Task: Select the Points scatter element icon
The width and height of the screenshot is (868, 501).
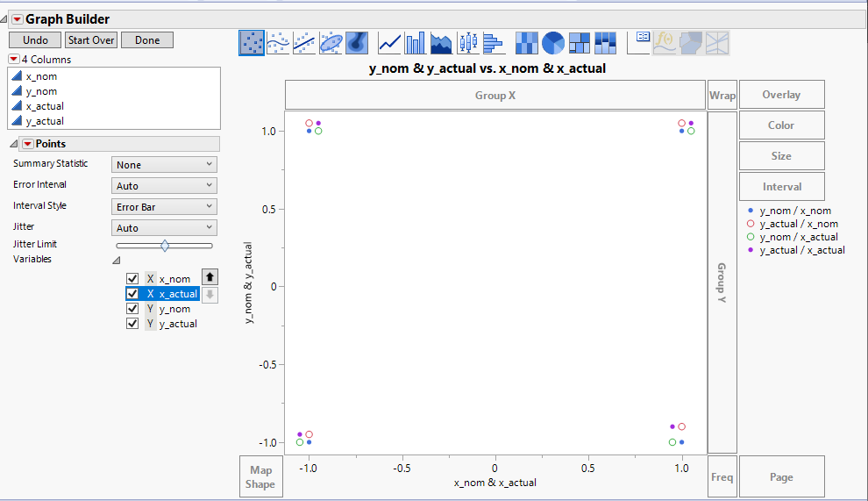Action: click(x=252, y=43)
